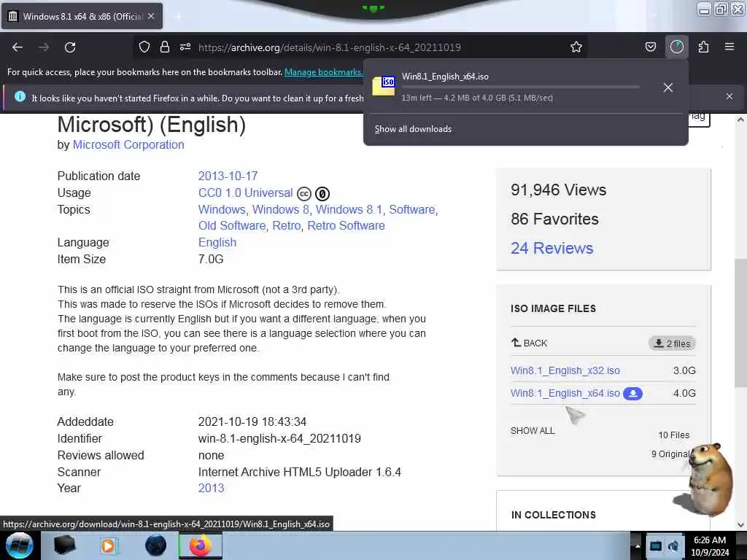Open the Old Software topic link
This screenshot has height=560, width=747.
tap(232, 226)
